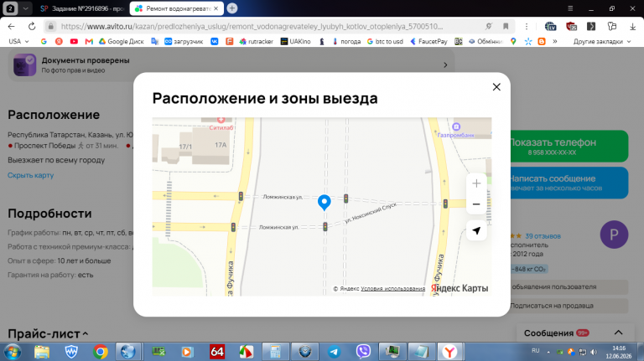This screenshot has height=361, width=644.
Task: Close the location and zones map dialog
Action: 496,87
